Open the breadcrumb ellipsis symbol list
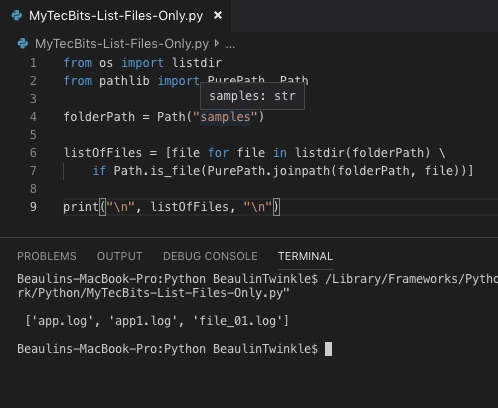498x408 pixels. pyautogui.click(x=230, y=45)
